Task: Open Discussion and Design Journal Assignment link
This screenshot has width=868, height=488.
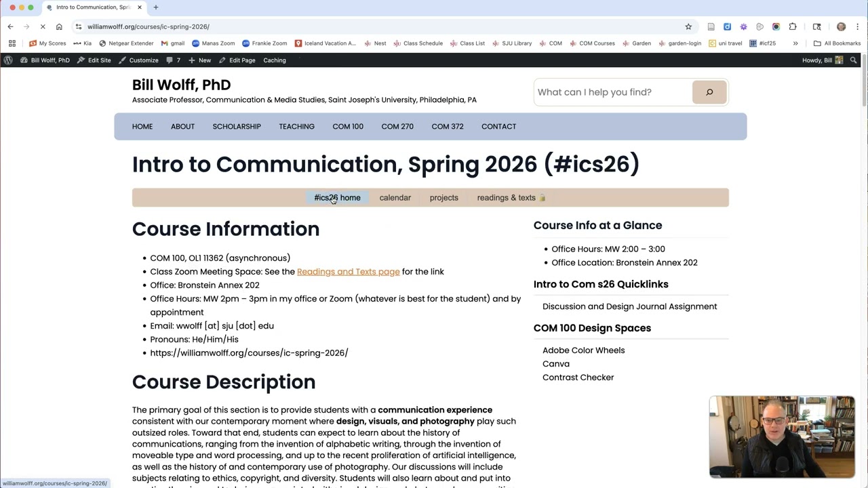Action: point(629,306)
